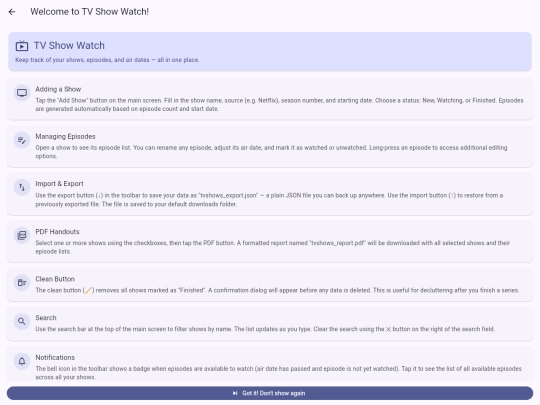Go back using the arrow icon
The width and height of the screenshot is (540, 405).
click(x=12, y=12)
